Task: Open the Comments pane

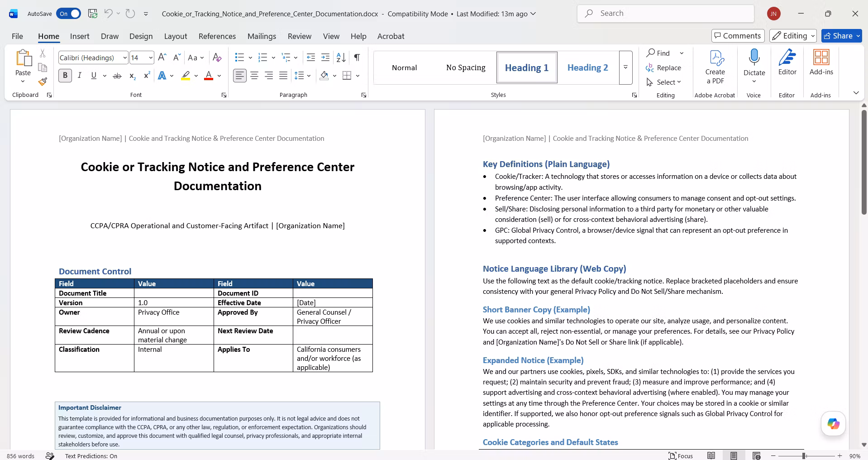Action: click(738, 36)
